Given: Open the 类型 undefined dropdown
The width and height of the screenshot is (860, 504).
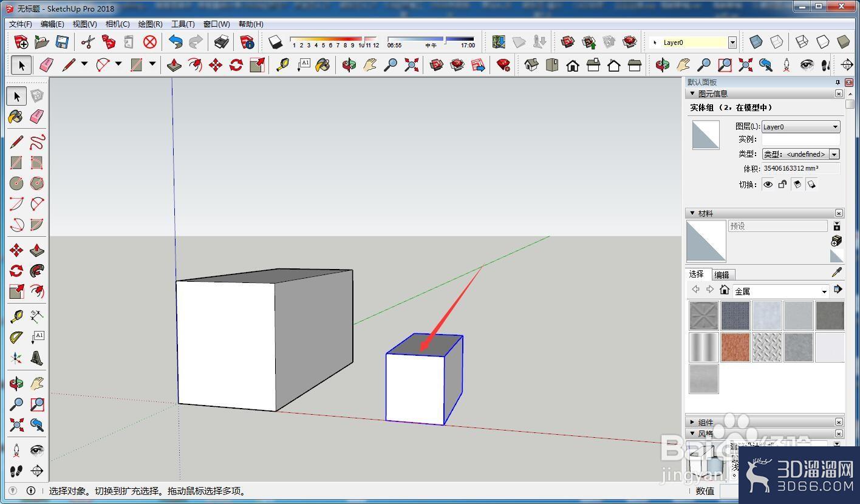Looking at the screenshot, I should pos(800,154).
